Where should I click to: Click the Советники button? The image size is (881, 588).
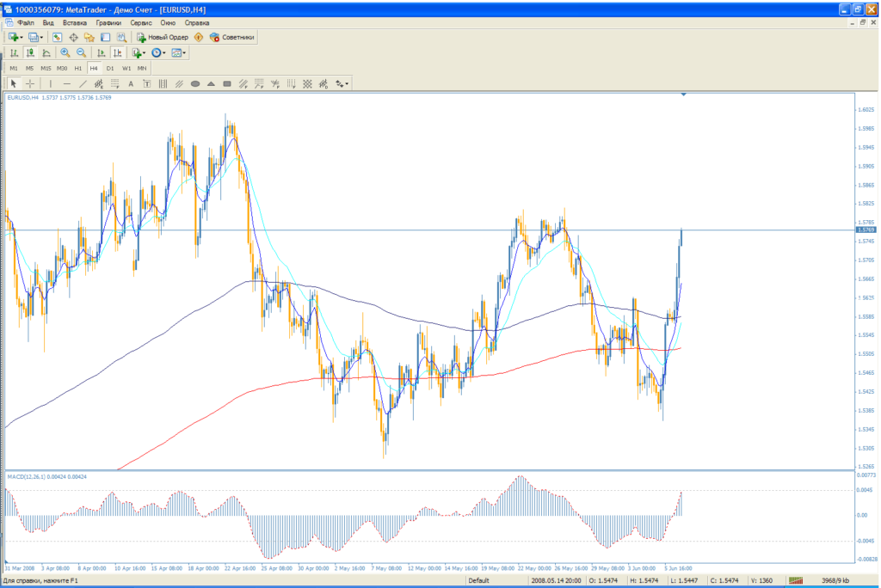pos(232,38)
